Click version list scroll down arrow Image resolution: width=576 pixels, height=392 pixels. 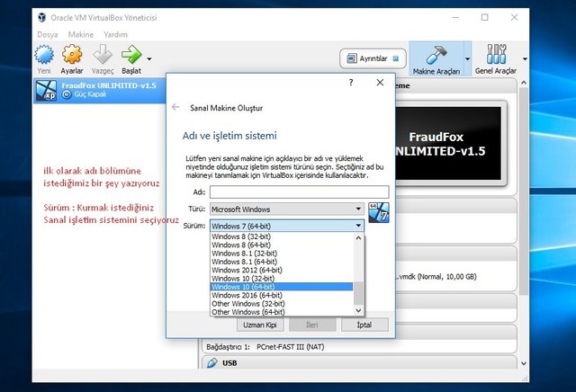(358, 310)
